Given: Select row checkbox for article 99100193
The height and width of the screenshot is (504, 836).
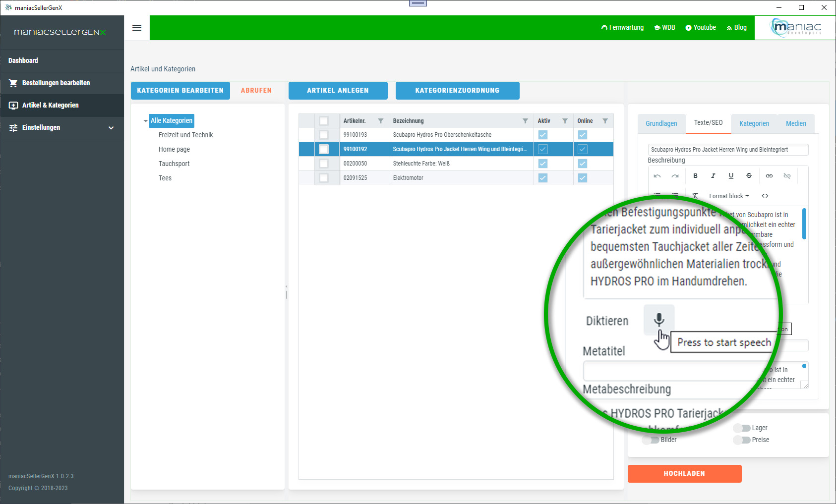Looking at the screenshot, I should tap(324, 135).
